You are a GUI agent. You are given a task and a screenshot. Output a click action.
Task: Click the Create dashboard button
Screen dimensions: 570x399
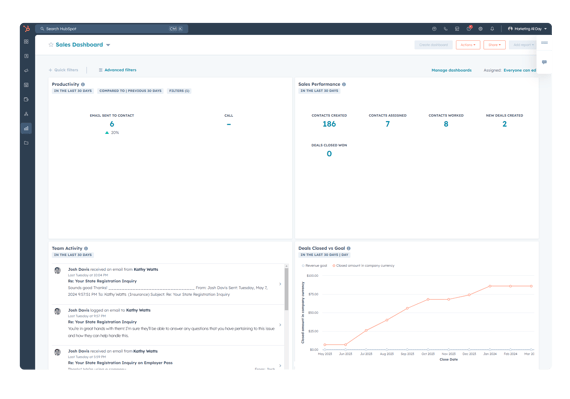[433, 45]
